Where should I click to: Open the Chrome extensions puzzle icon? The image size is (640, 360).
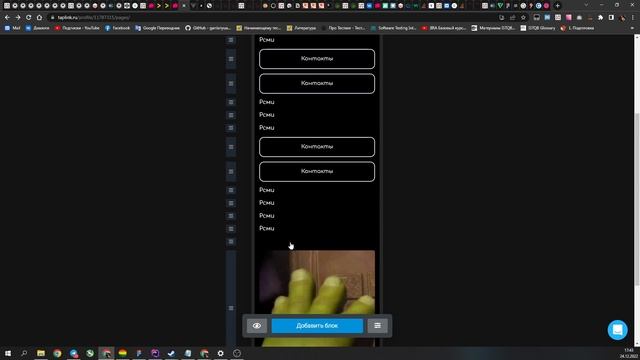[x=600, y=18]
